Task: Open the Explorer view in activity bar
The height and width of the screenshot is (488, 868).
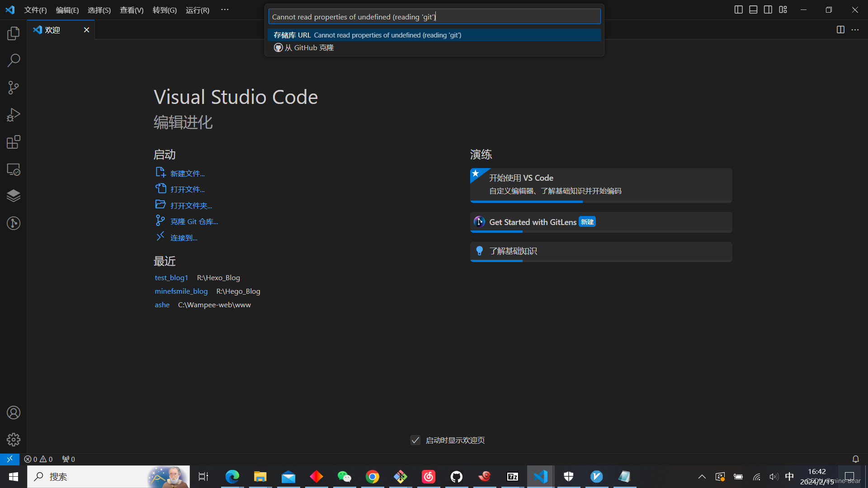Action: 14,33
